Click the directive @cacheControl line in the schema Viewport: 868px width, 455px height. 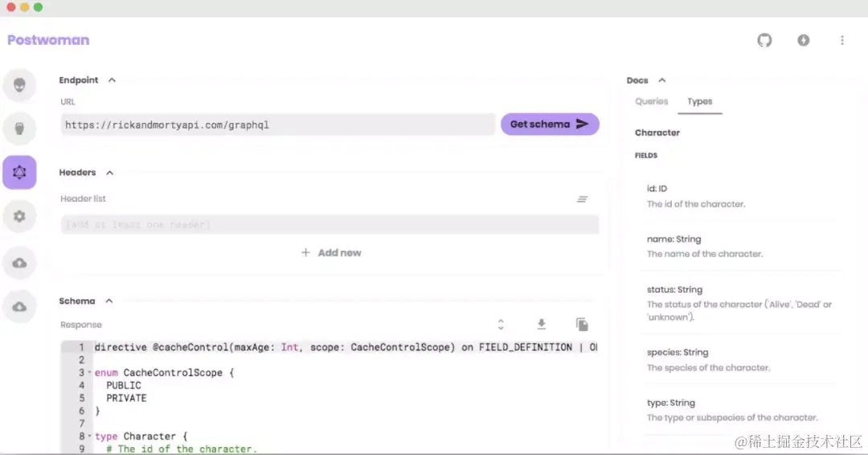pyautogui.click(x=346, y=347)
